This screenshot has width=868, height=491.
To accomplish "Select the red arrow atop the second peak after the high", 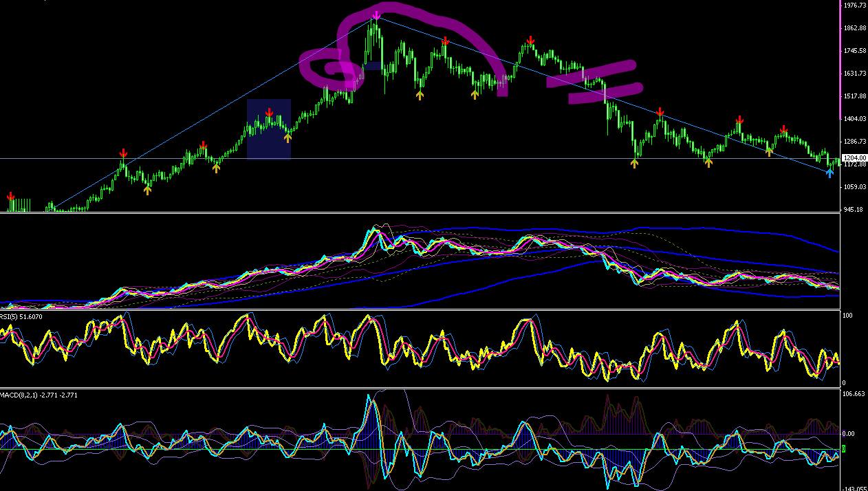I will [530, 41].
